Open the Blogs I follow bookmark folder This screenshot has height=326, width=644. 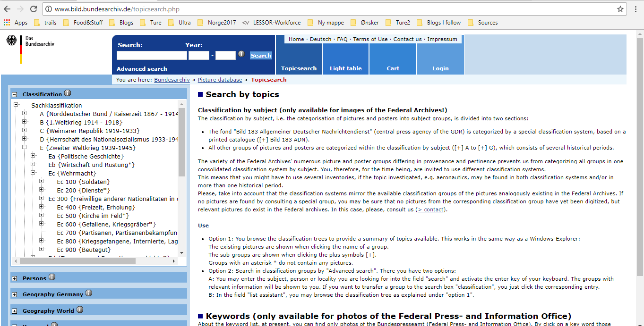click(x=438, y=23)
